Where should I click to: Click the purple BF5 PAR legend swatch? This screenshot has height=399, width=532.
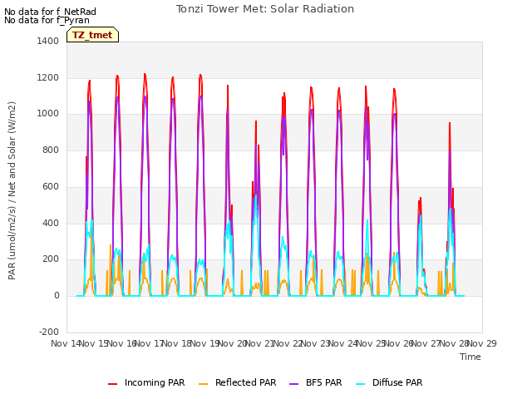click(x=293, y=384)
